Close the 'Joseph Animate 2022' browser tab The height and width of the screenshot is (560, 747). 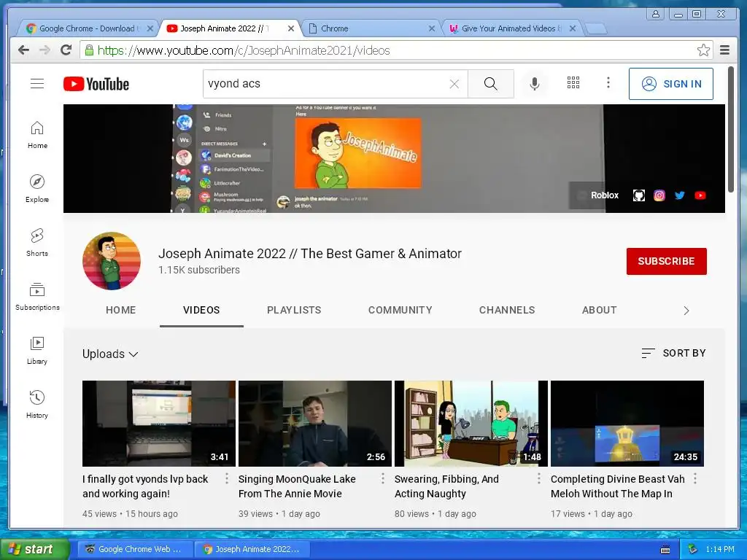click(x=290, y=28)
